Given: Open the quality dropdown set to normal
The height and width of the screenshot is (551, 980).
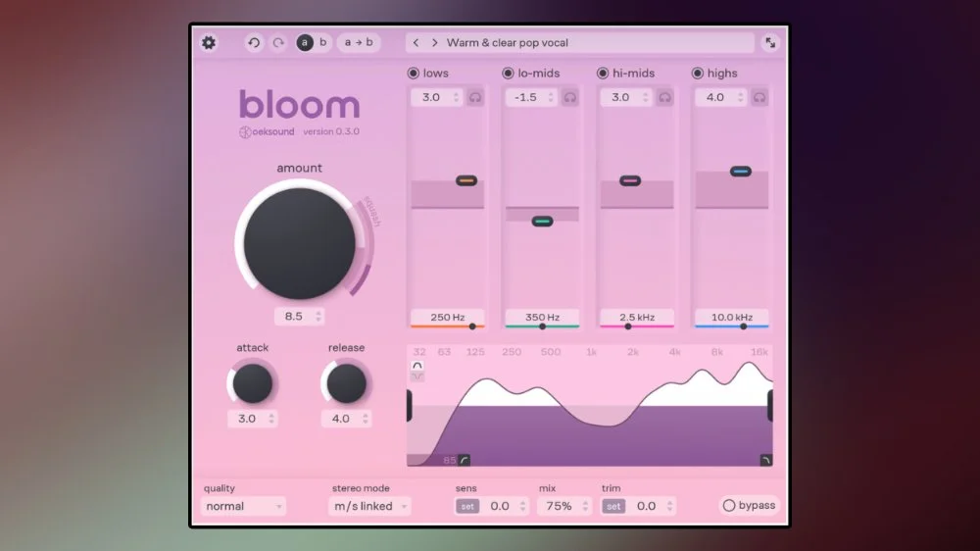Looking at the screenshot, I should (243, 506).
